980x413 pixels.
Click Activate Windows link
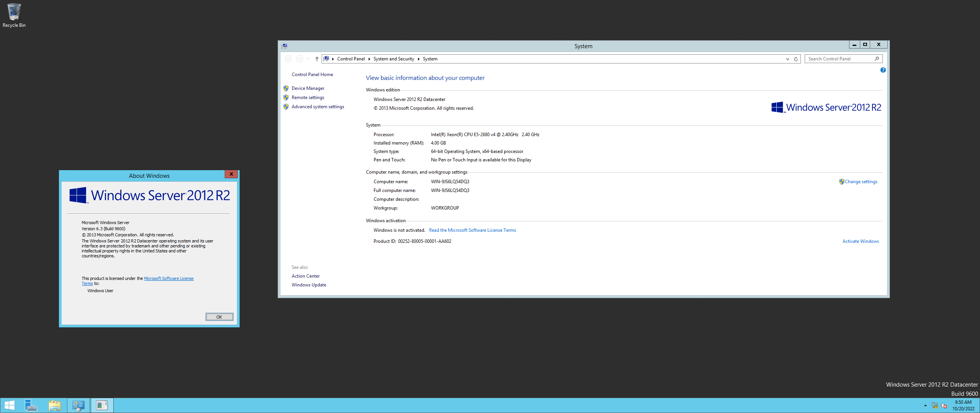tap(860, 241)
